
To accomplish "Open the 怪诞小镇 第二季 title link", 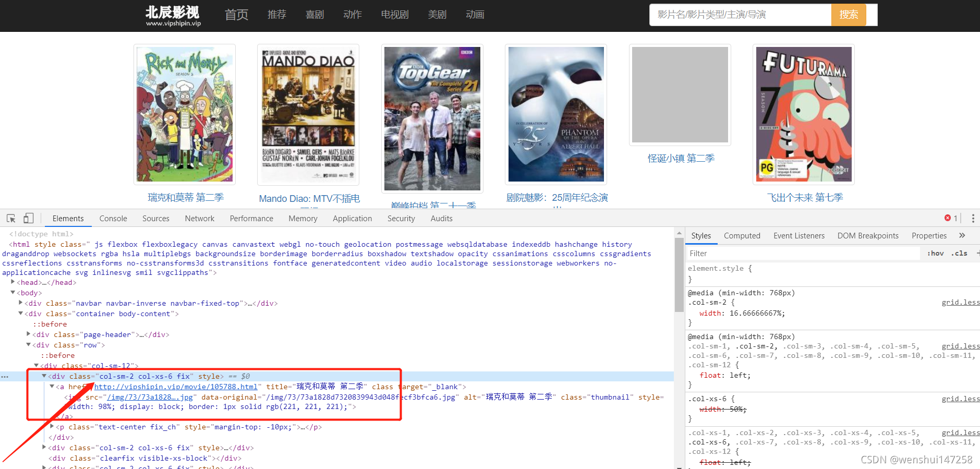I will [681, 158].
